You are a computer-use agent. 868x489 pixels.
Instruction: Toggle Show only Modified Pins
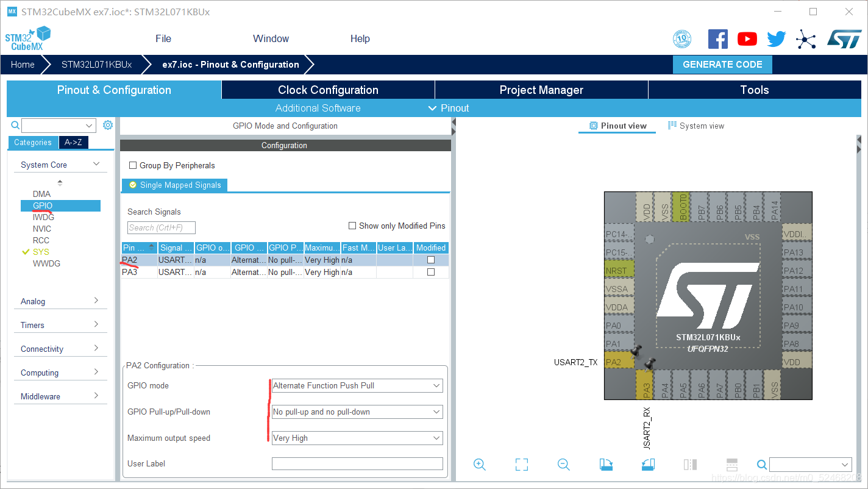[x=352, y=226]
